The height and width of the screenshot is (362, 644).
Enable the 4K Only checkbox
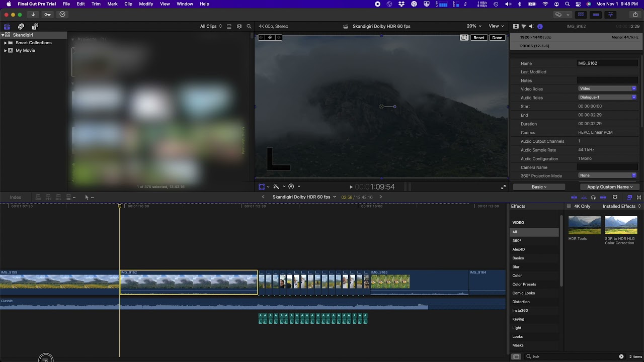click(569, 206)
